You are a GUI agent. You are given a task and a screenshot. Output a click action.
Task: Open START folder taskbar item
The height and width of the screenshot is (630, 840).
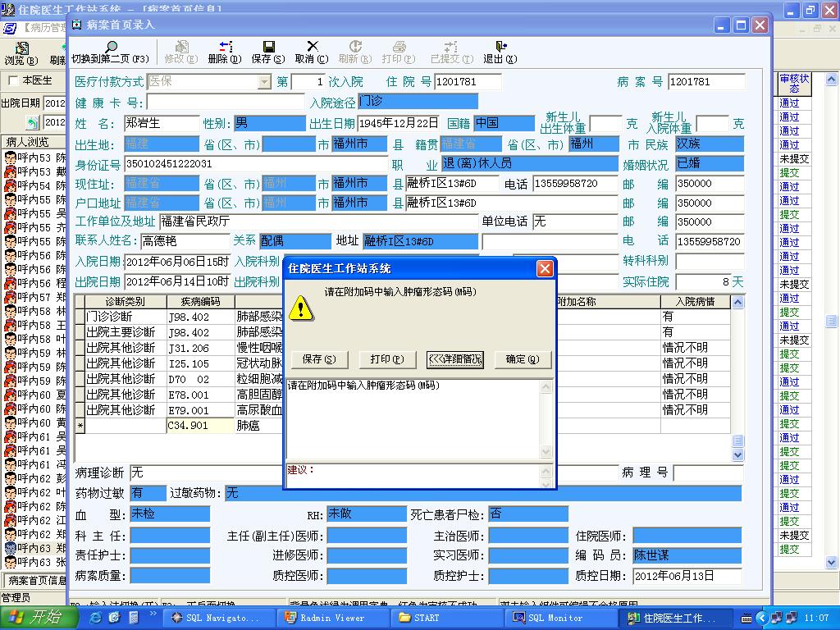(x=445, y=618)
